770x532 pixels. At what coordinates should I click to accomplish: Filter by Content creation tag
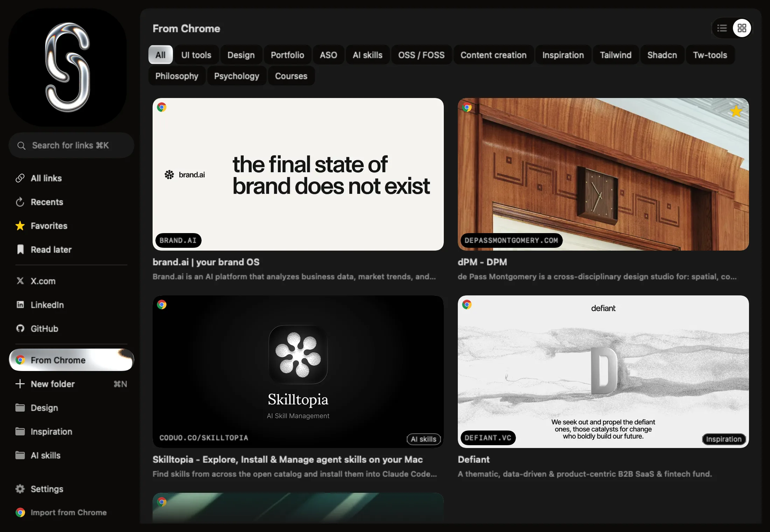coord(493,55)
